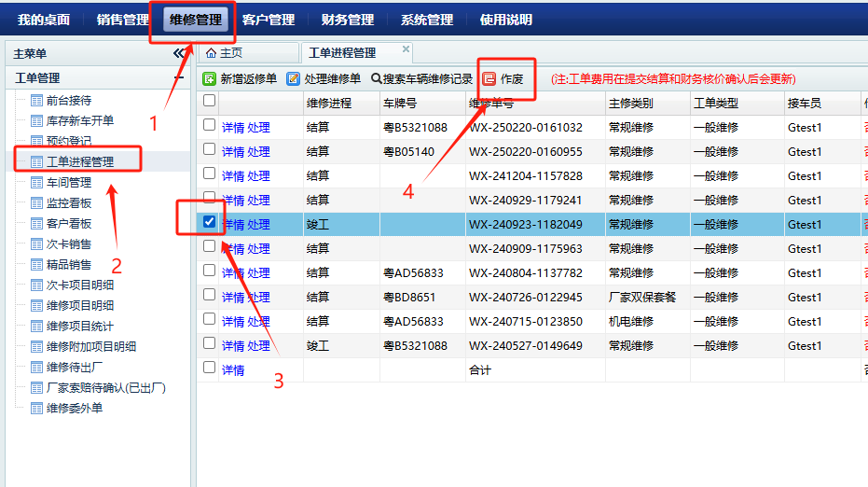The image size is (868, 487).
Task: Select 工单进程管理 in sidebar
Action: click(80, 162)
